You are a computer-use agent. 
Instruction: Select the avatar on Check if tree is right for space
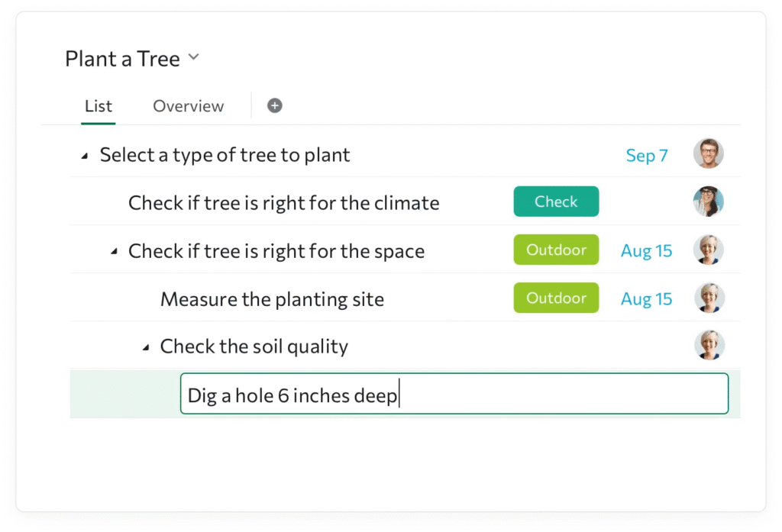pyautogui.click(x=709, y=250)
